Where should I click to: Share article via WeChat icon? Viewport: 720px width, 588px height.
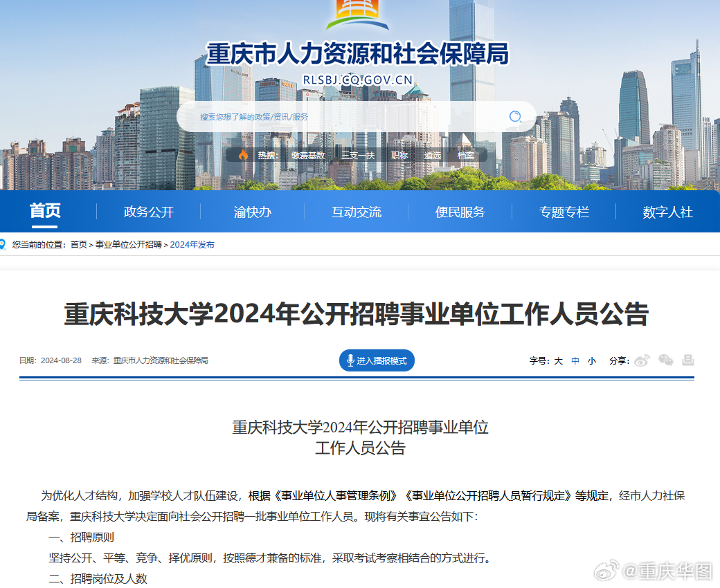coord(665,360)
